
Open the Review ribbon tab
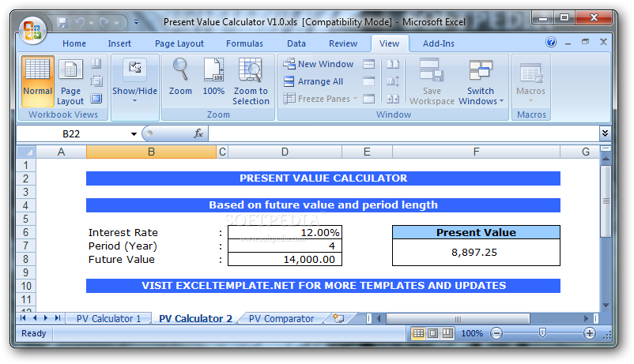(343, 43)
